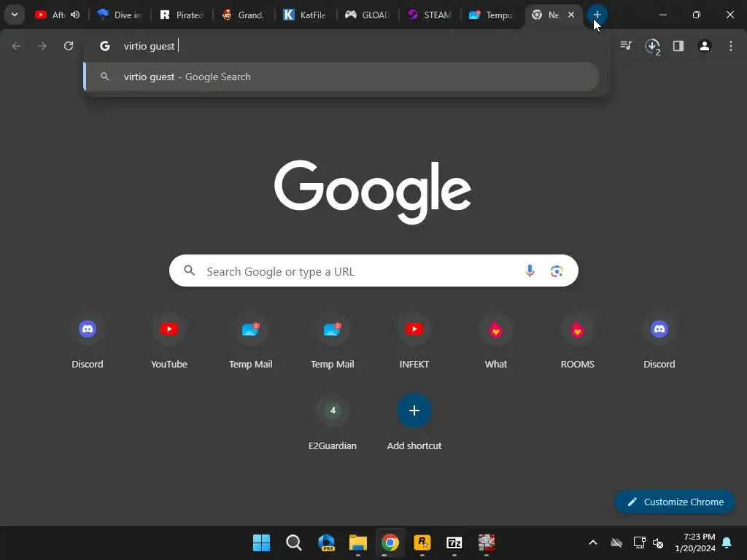Switch to the STEAM tab
This screenshot has height=560, width=747.
click(429, 15)
